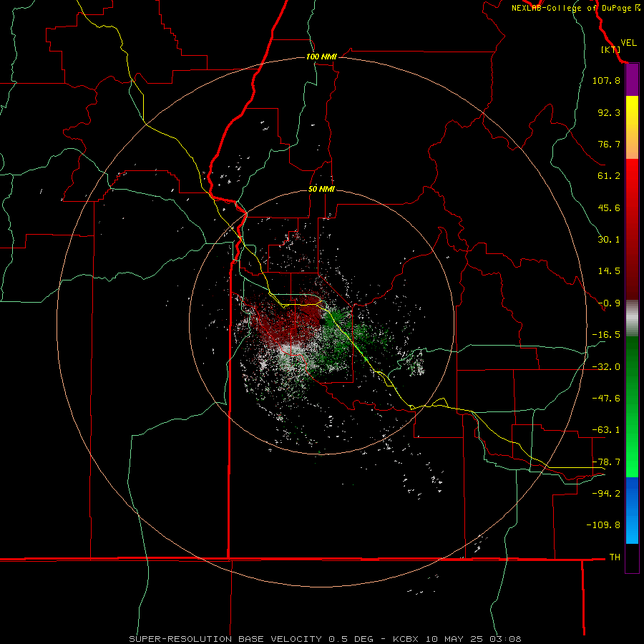This screenshot has width=644, height=644.
Task: Click the purple segment of velocity color bar
Action: [x=632, y=80]
